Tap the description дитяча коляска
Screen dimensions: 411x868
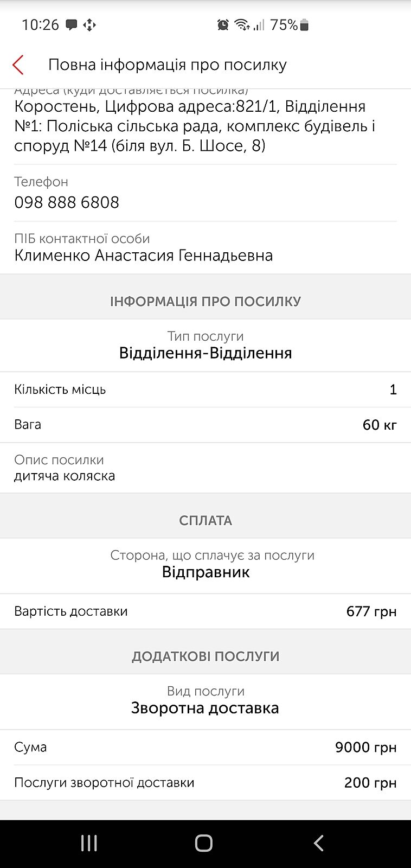pos(65,476)
